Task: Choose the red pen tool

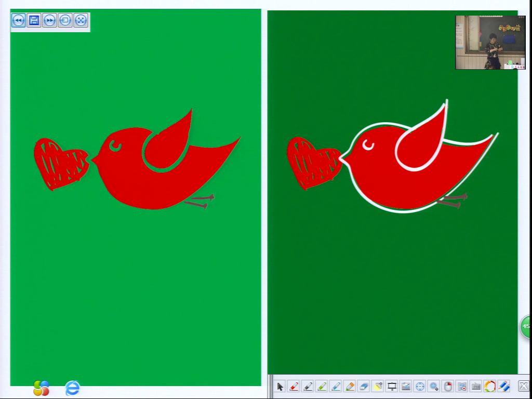Action: click(x=294, y=387)
